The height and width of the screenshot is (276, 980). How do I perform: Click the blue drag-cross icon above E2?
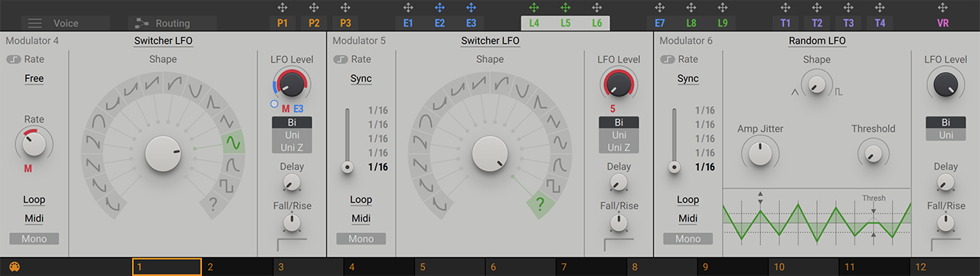(x=439, y=8)
